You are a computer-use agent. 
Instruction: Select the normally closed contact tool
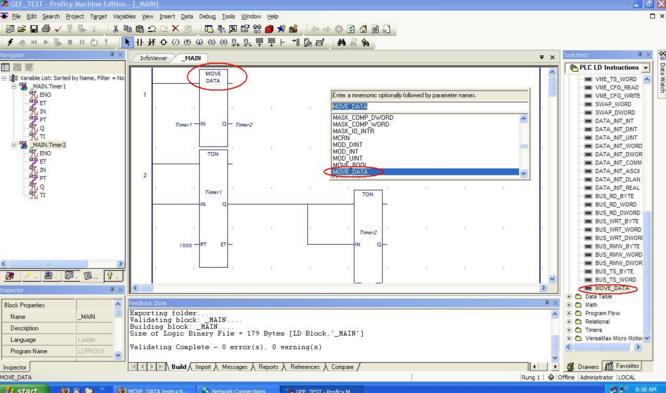tap(151, 42)
